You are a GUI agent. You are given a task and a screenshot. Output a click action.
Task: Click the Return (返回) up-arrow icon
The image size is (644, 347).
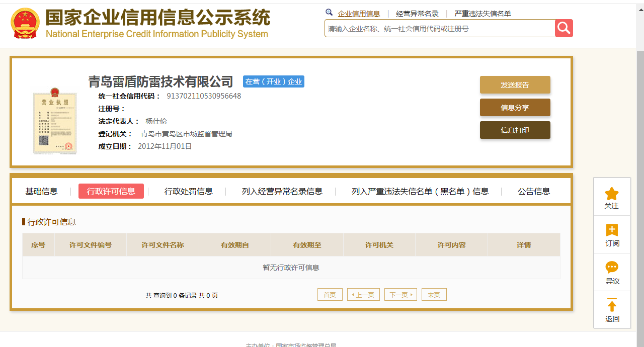(x=612, y=305)
